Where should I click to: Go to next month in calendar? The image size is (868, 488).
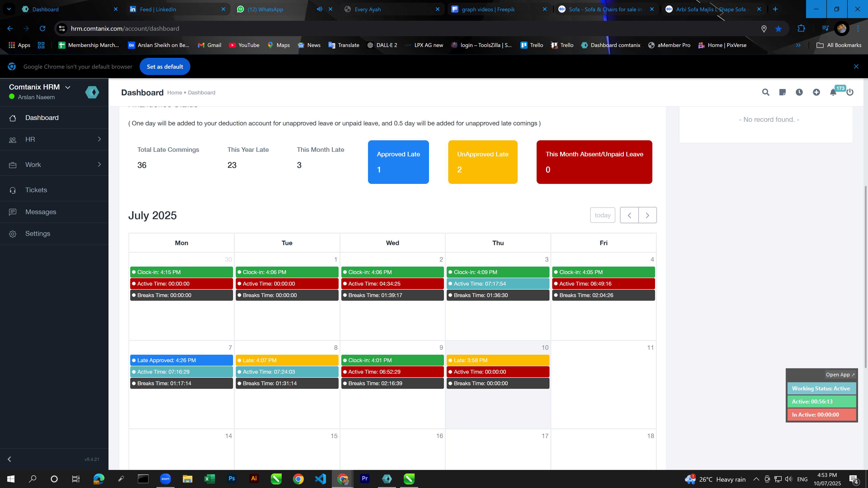pyautogui.click(x=647, y=215)
